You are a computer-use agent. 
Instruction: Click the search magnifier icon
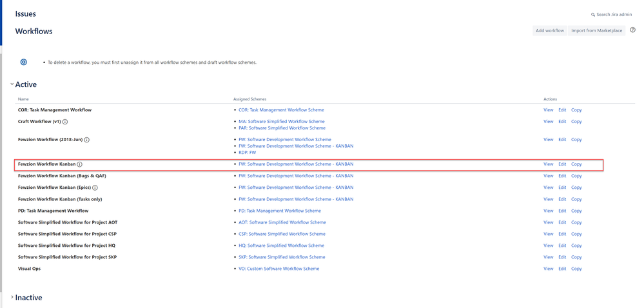593,15
